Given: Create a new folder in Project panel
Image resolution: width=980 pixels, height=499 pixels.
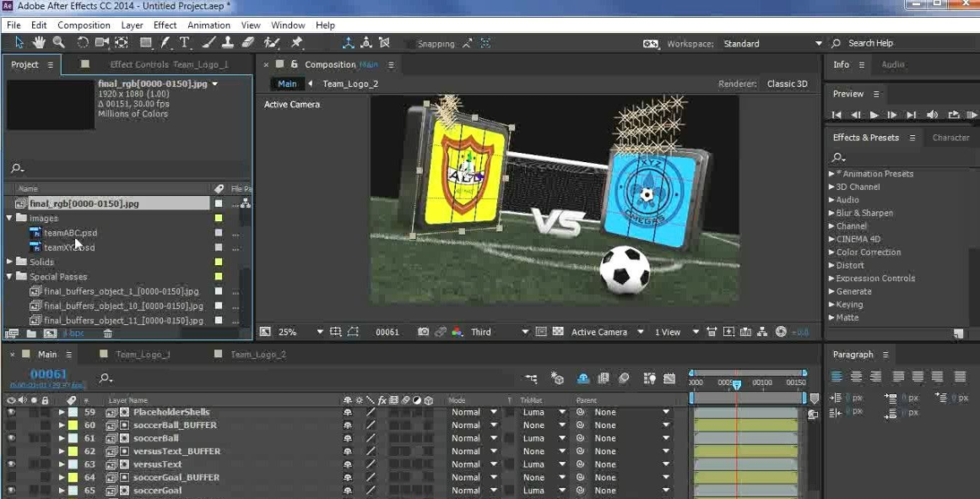Looking at the screenshot, I should point(31,334).
